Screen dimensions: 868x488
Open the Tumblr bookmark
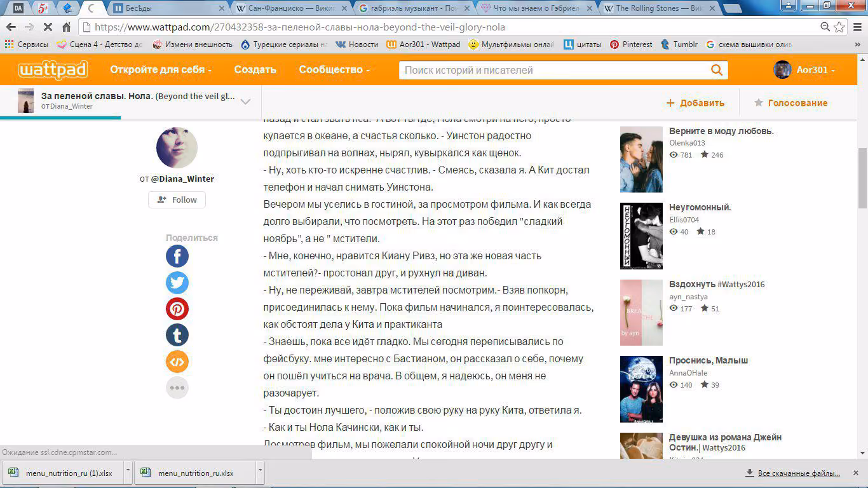point(679,44)
